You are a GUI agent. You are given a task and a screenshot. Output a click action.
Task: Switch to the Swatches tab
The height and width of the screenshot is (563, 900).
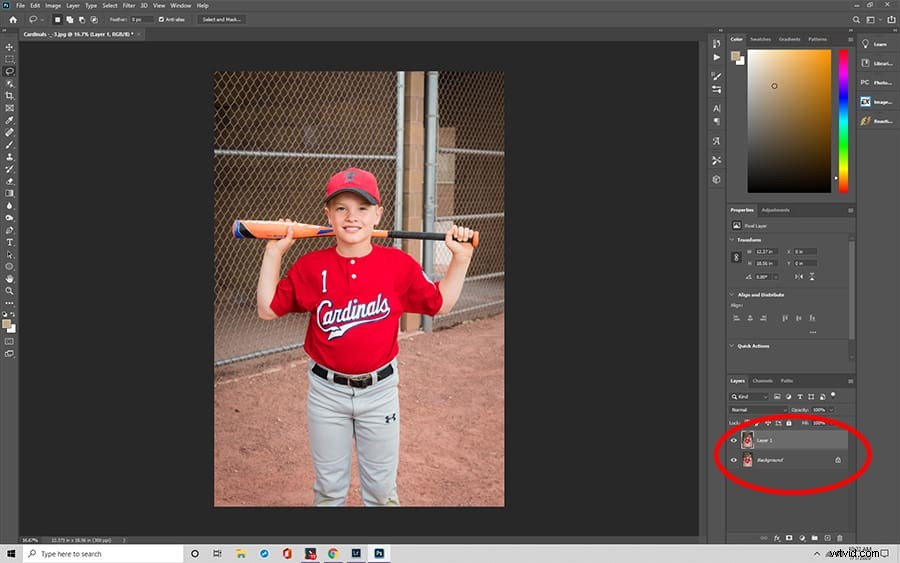(760, 40)
